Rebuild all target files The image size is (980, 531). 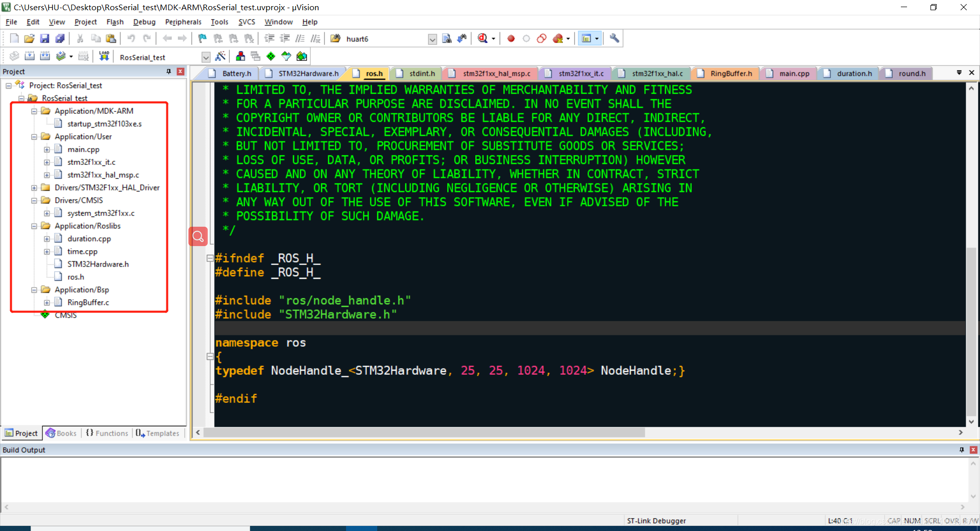45,56
